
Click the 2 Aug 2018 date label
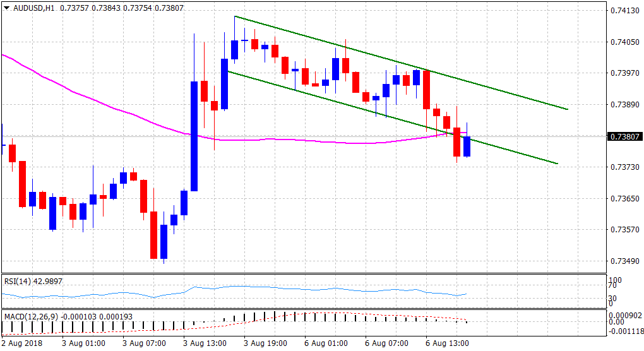pos(24,343)
